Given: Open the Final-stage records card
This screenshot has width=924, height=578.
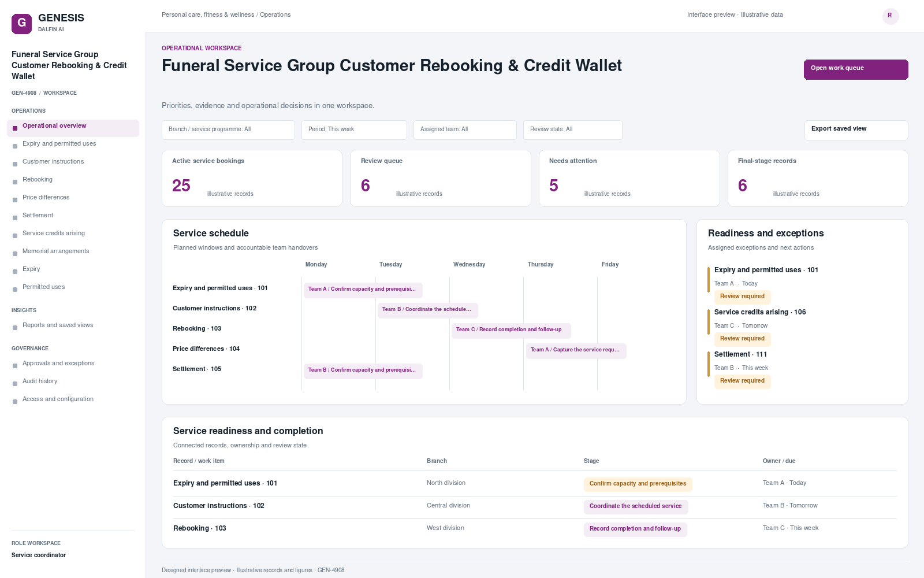Looking at the screenshot, I should pyautogui.click(x=818, y=178).
